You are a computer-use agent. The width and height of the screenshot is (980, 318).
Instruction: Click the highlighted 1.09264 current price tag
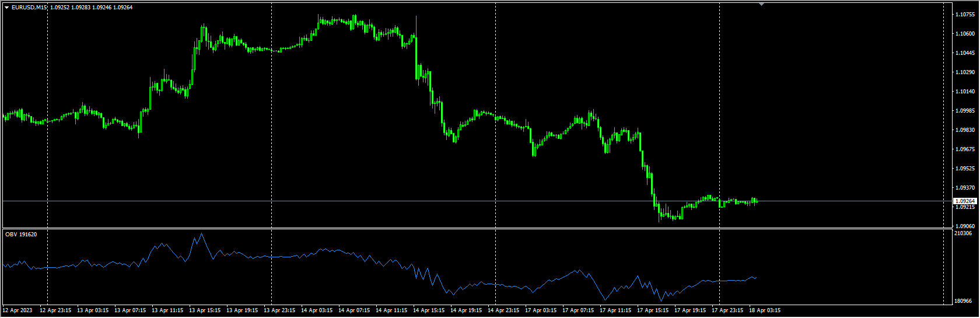coord(965,201)
